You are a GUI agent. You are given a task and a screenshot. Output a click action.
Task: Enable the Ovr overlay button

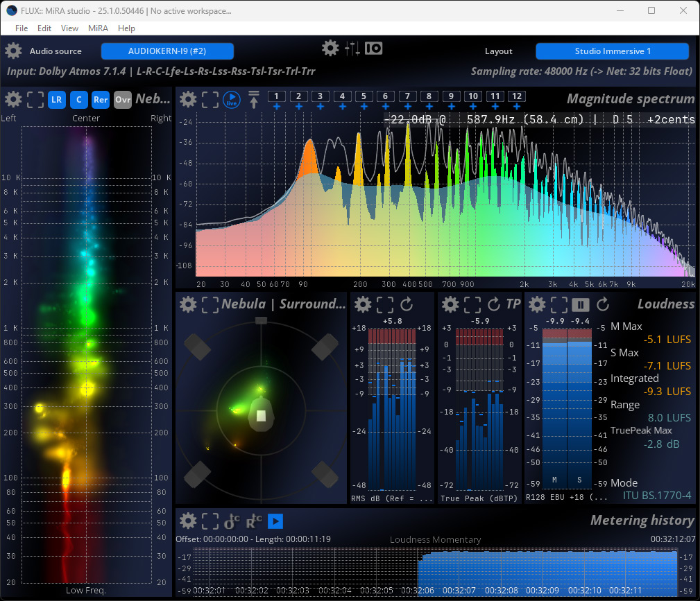123,100
